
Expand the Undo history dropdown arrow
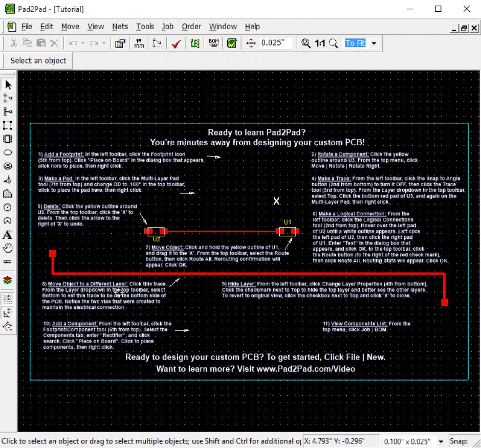83,43
